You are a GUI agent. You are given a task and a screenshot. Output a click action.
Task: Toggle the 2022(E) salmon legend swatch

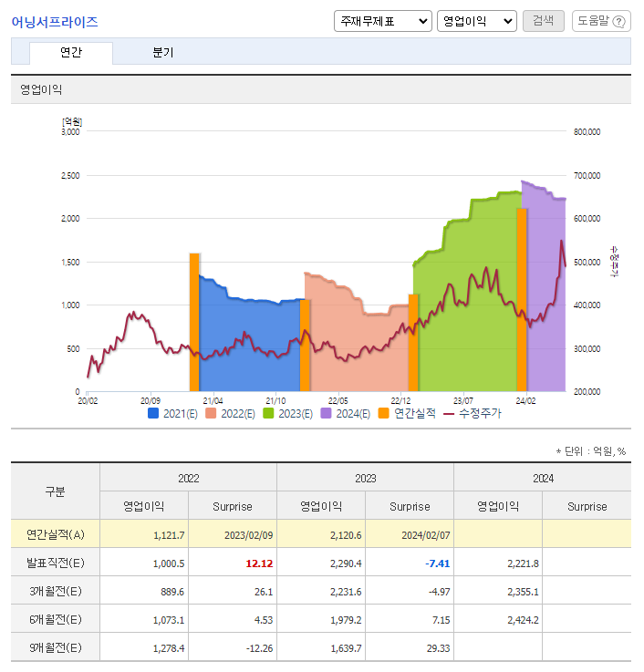(x=211, y=413)
